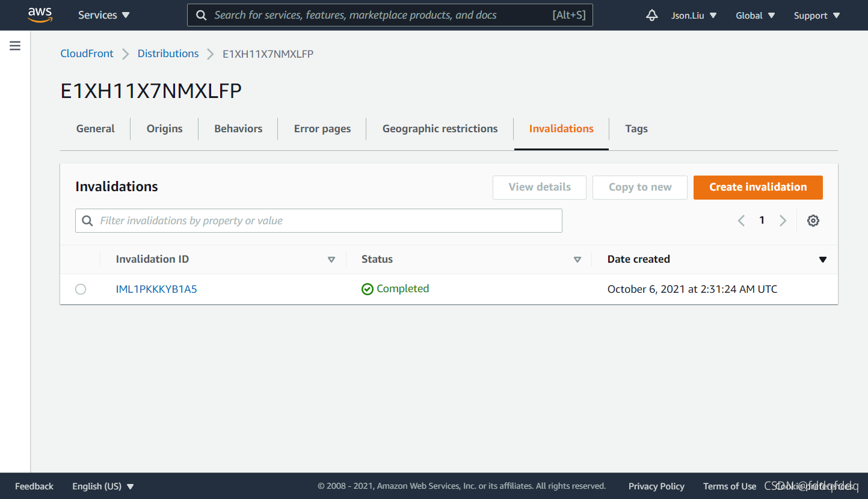Click the green Completed status check icon
Screen dimensions: 868x499
click(367, 289)
